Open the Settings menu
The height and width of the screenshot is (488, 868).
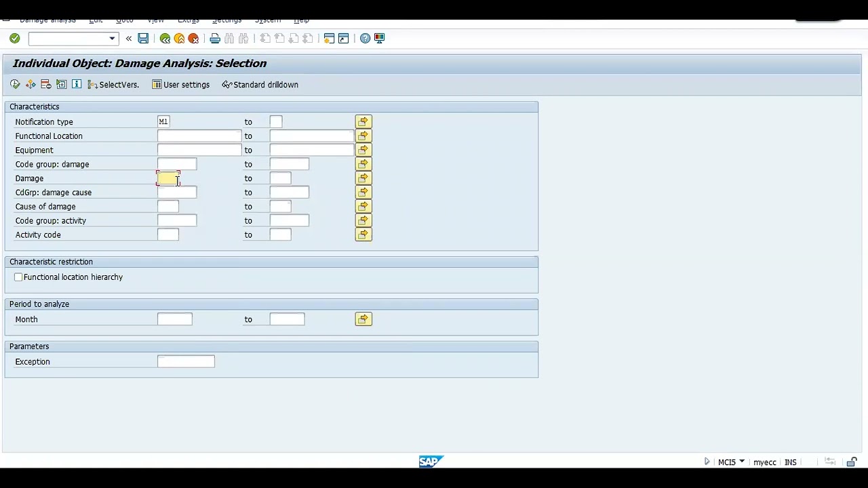tap(226, 20)
